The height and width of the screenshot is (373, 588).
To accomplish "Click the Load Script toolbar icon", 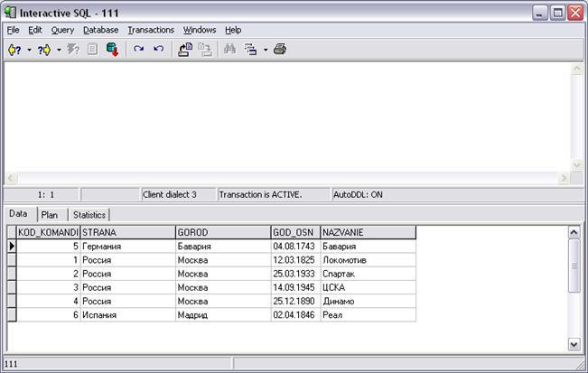I will [x=184, y=50].
